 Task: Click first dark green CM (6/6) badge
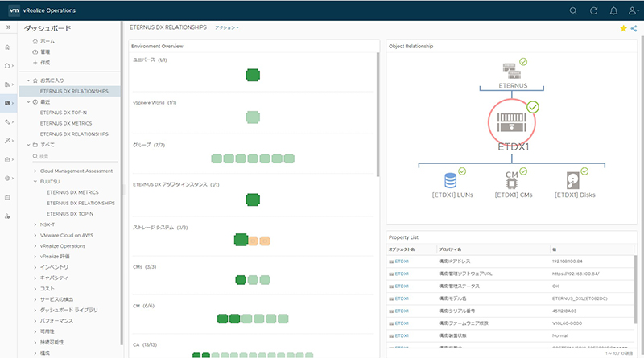click(x=223, y=319)
